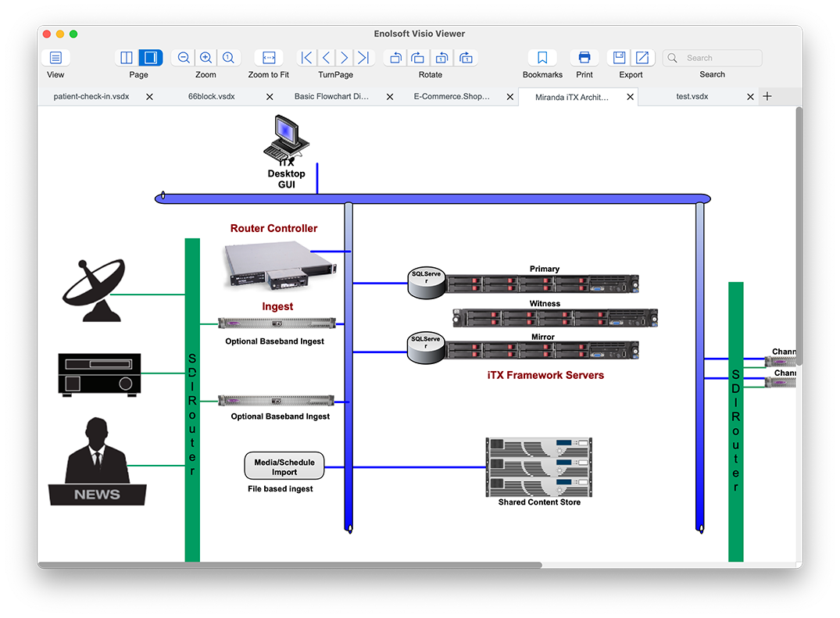Print the current diagram
This screenshot has height=618, width=840.
point(584,58)
